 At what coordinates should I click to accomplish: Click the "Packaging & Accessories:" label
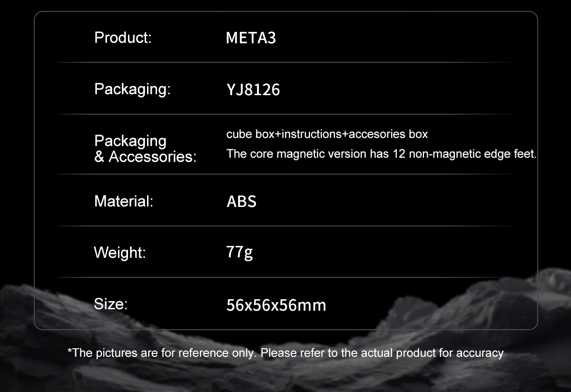coord(145,148)
